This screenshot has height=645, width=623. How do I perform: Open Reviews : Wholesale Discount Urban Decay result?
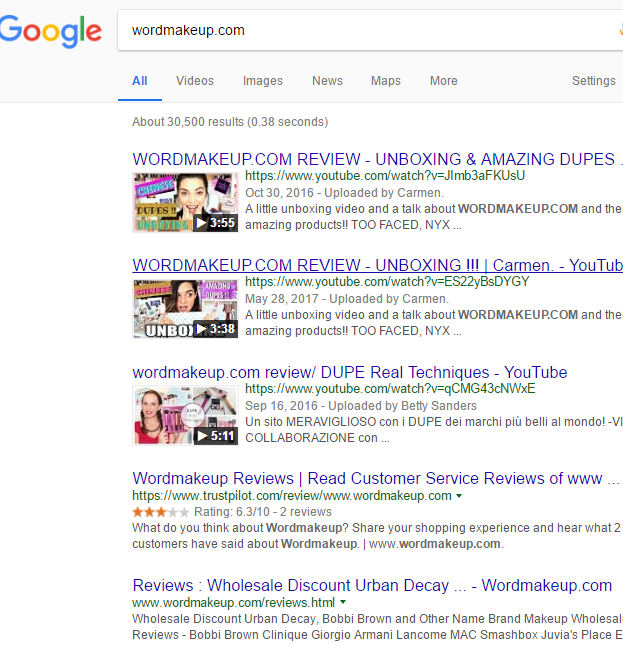tap(372, 585)
